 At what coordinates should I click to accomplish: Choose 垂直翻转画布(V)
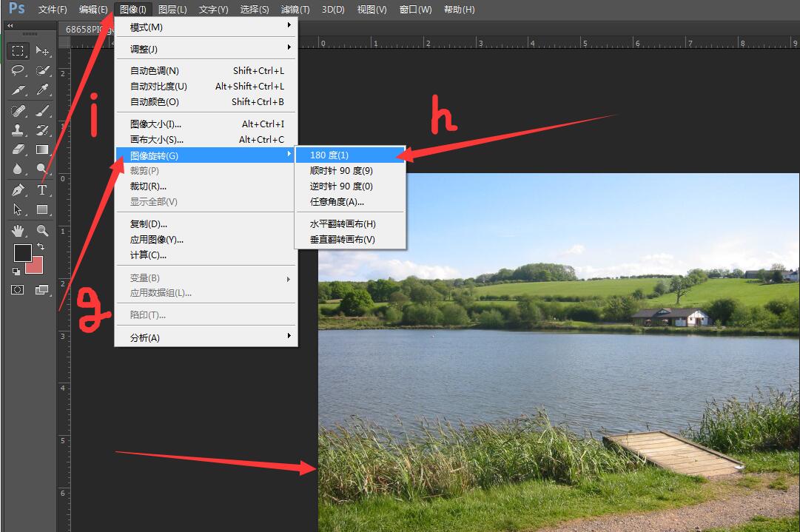(350, 239)
